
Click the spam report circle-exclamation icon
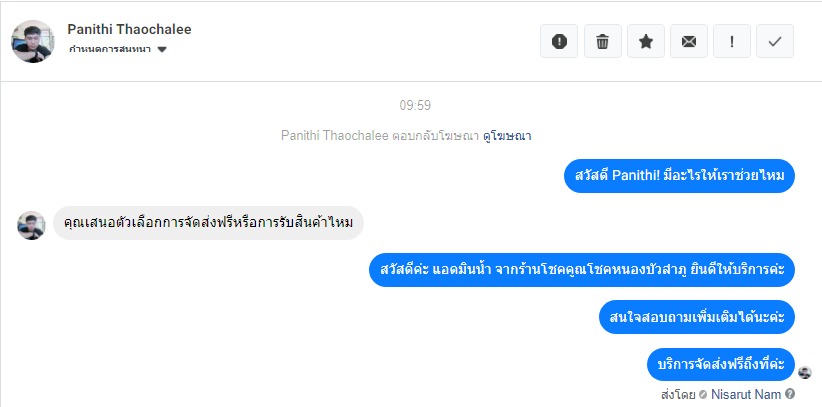(559, 41)
